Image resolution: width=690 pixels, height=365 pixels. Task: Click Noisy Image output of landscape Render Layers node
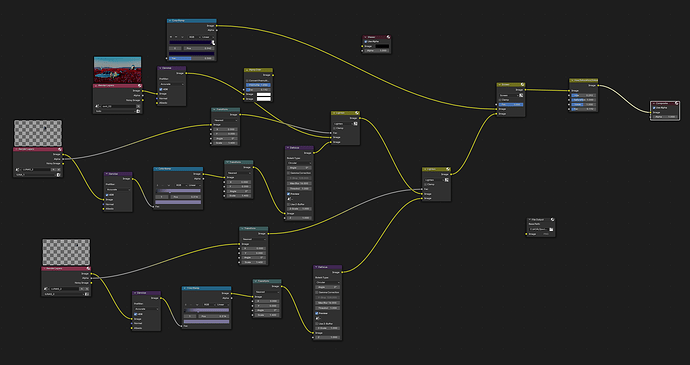pyautogui.click(x=143, y=100)
